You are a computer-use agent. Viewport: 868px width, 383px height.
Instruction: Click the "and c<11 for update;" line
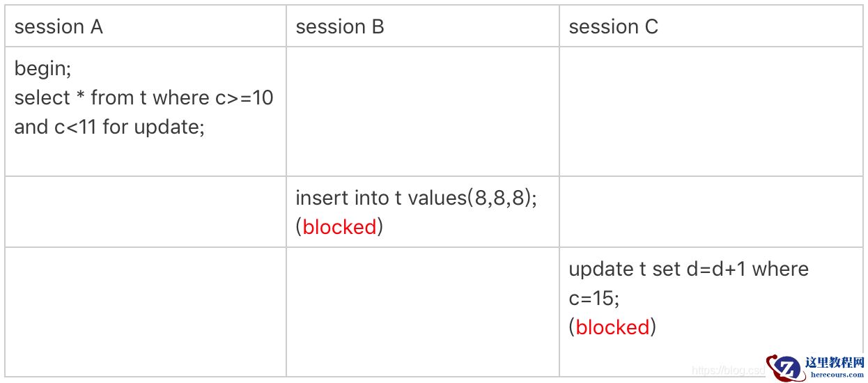(109, 127)
